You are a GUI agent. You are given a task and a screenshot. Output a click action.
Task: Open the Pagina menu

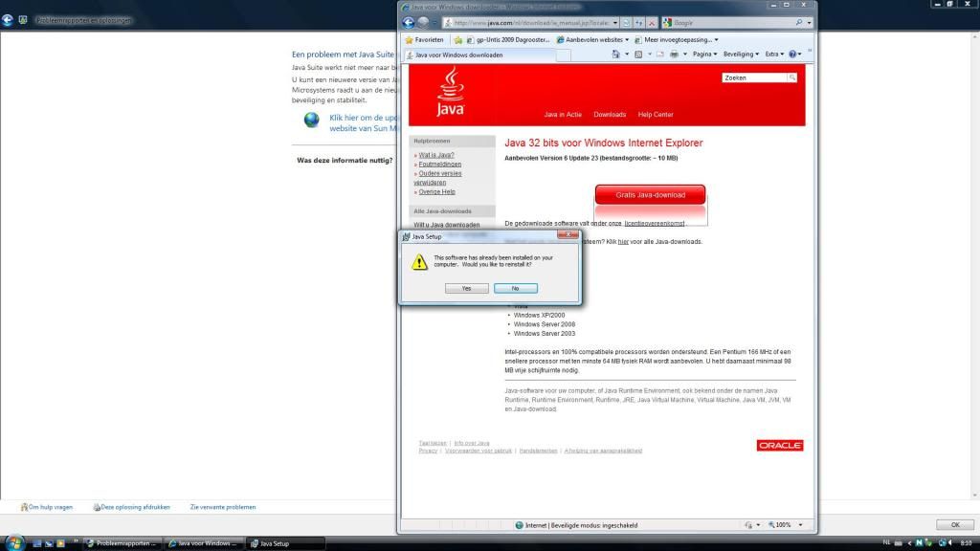(704, 54)
